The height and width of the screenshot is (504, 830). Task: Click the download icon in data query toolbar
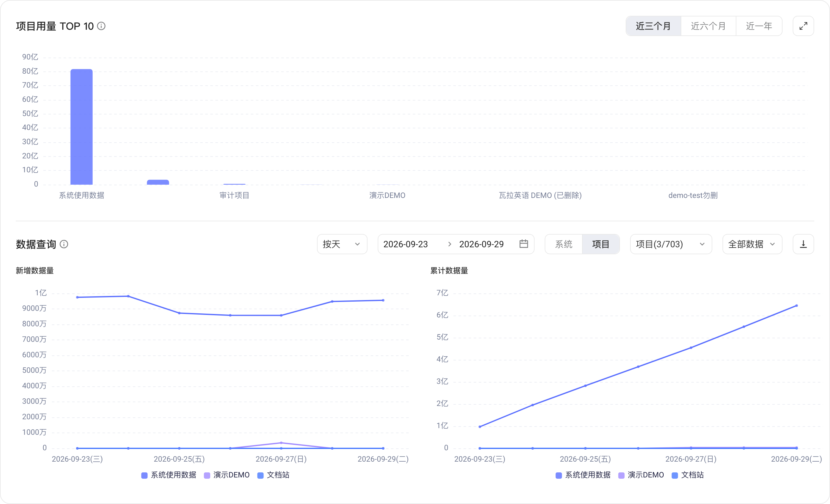[x=803, y=244]
